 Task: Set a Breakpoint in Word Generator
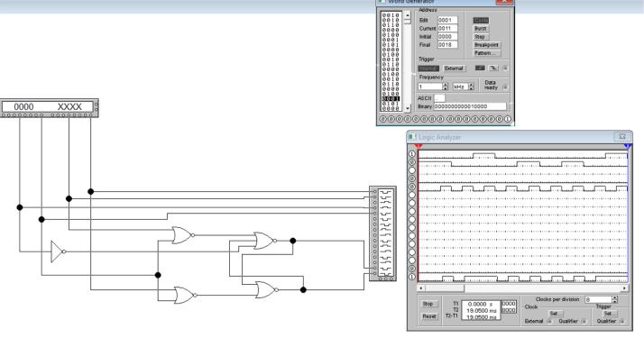486,45
